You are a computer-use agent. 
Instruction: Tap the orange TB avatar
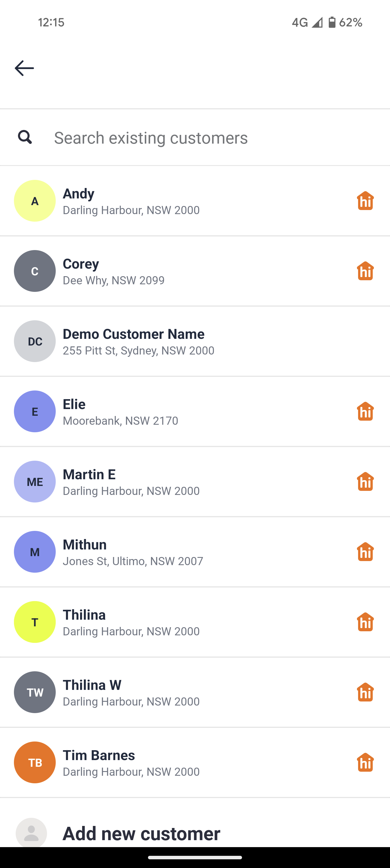[35, 762]
